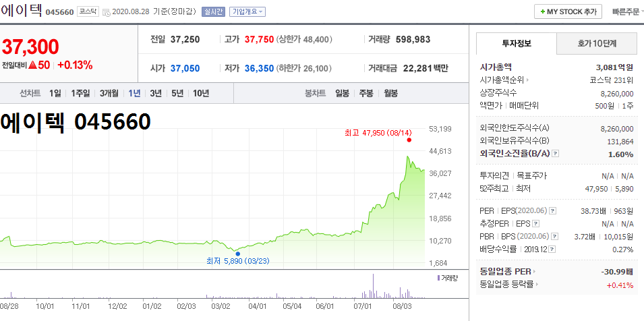
Task: Click the 하한가 26,100 text
Action: (304, 68)
